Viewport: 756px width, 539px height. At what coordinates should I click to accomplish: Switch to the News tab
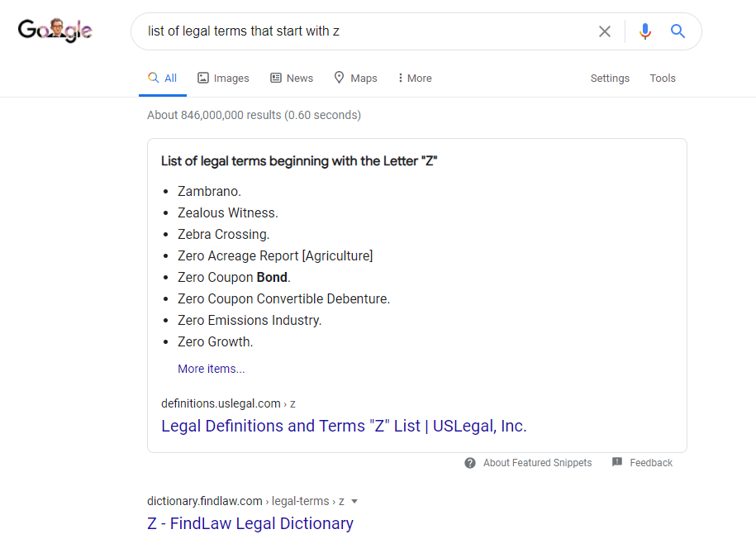pyautogui.click(x=292, y=79)
